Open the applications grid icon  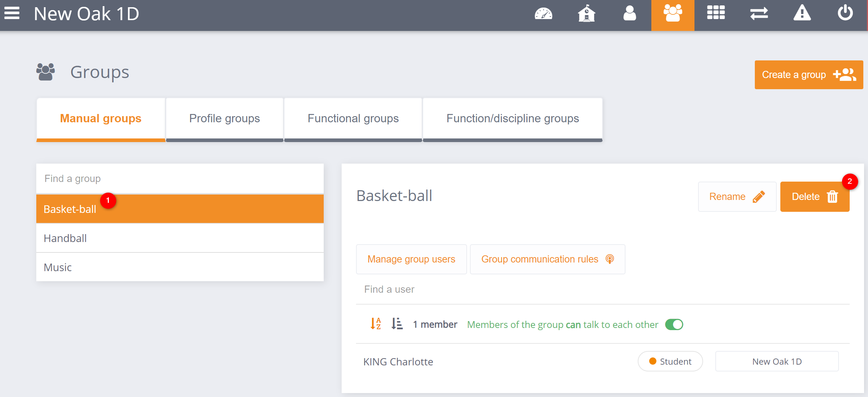[716, 14]
